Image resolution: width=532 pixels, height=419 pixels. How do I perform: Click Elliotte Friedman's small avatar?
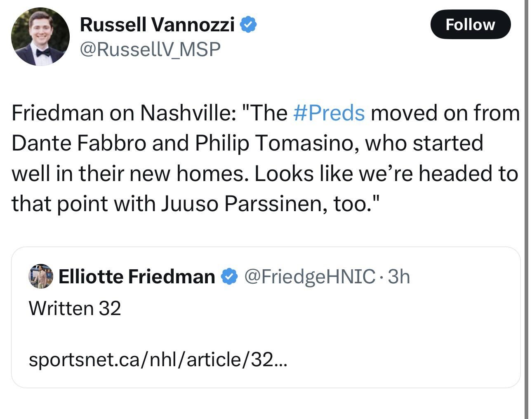point(40,276)
